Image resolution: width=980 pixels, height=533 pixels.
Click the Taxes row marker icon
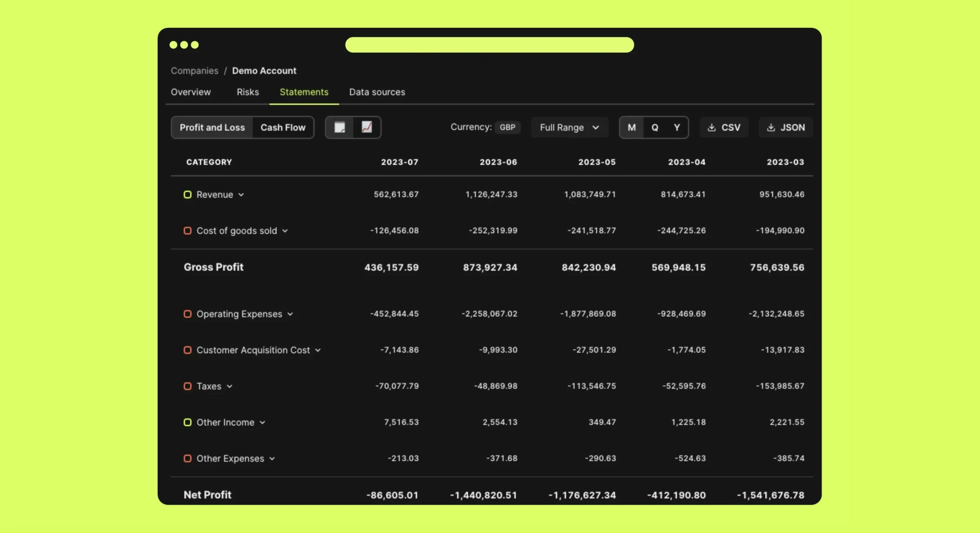tap(188, 386)
